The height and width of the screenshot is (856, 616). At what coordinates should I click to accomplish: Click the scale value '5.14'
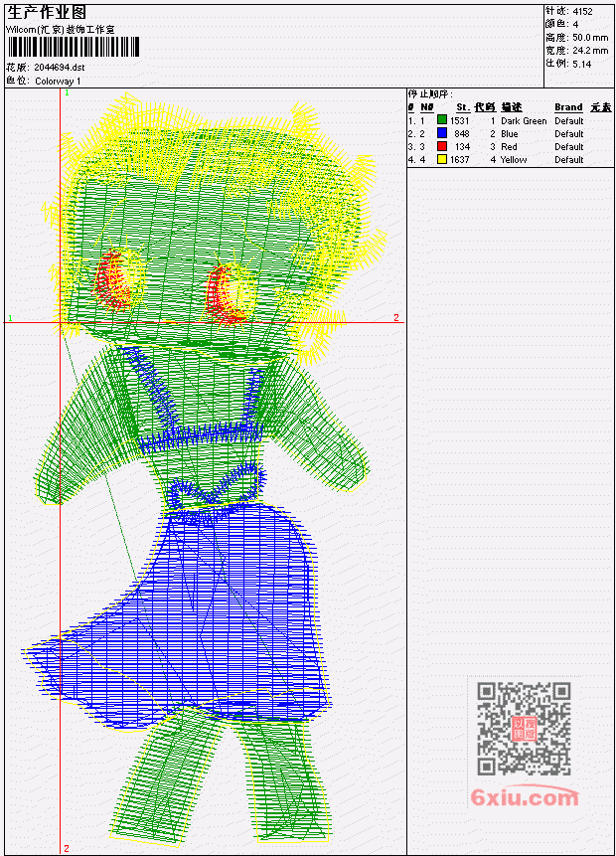(582, 64)
